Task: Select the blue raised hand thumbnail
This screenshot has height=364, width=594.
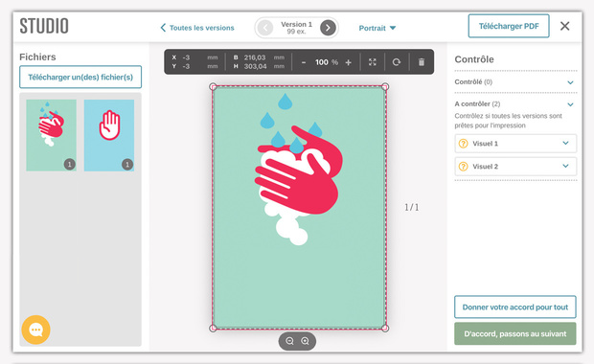Action: click(109, 135)
